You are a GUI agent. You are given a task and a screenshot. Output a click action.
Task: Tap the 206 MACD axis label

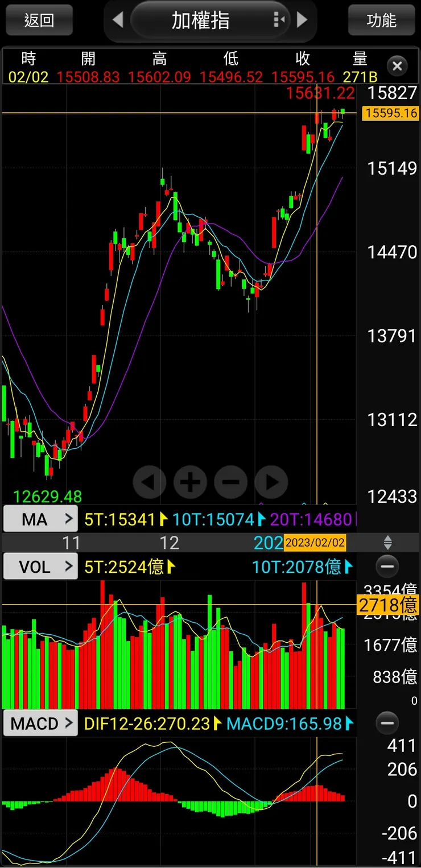[402, 770]
